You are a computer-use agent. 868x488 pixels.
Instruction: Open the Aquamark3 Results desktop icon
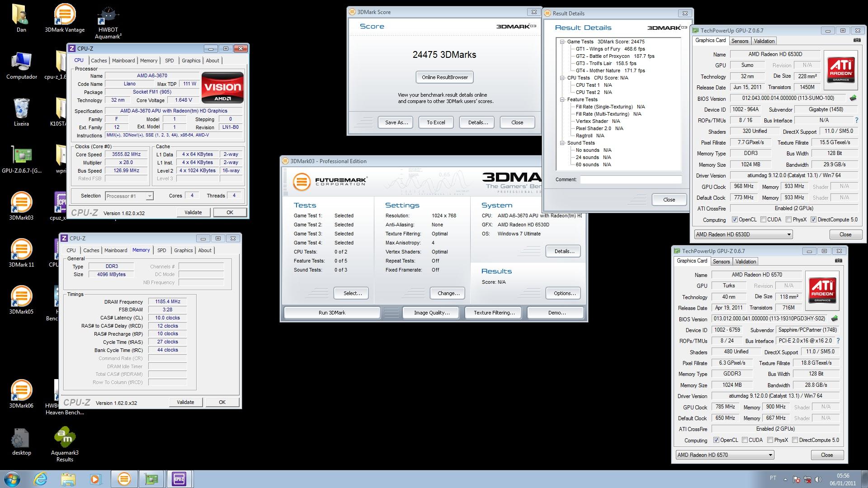pyautogui.click(x=65, y=444)
